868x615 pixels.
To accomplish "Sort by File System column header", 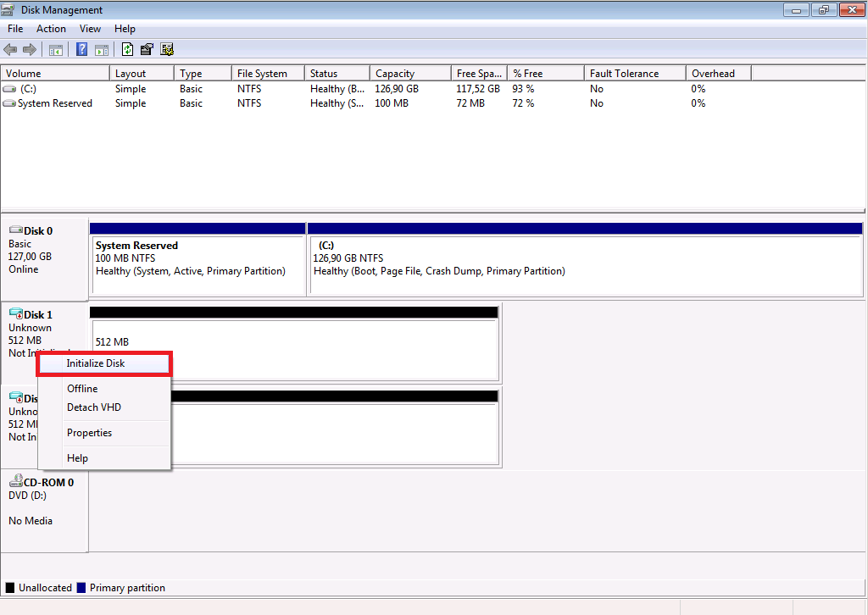I will point(262,74).
